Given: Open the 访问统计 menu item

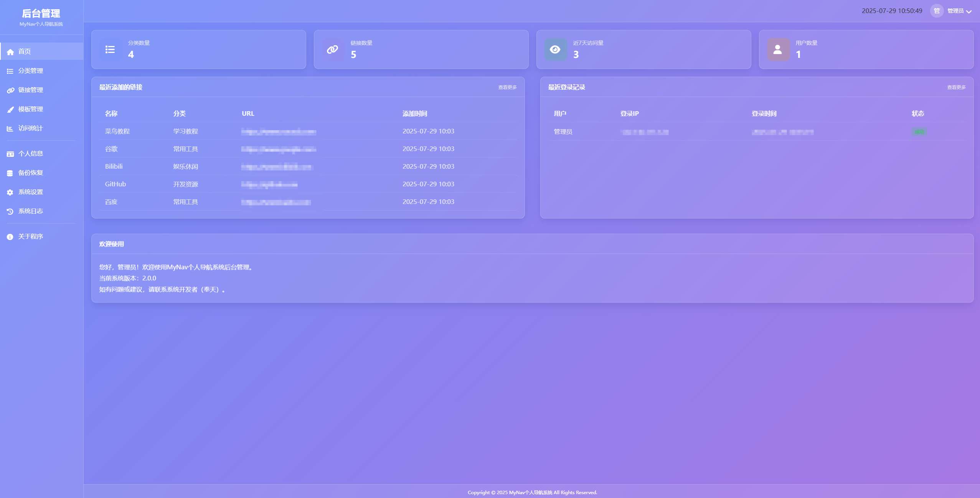Looking at the screenshot, I should tap(31, 128).
